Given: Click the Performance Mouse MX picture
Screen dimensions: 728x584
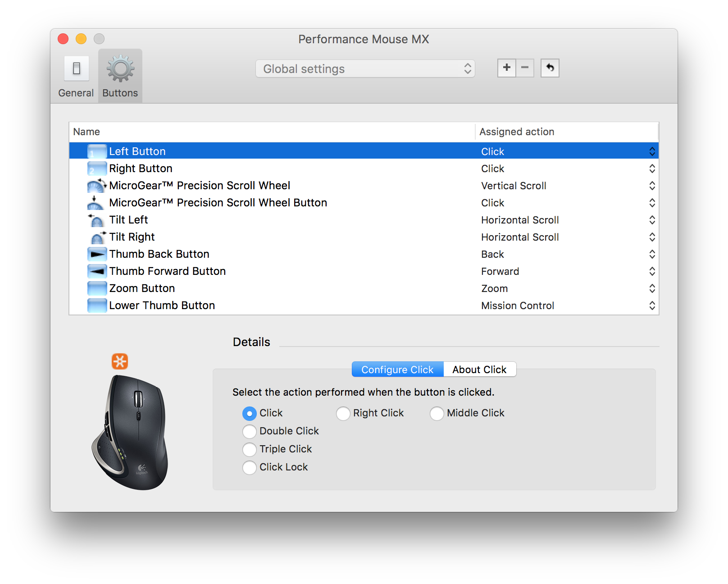Looking at the screenshot, I should click(x=131, y=433).
